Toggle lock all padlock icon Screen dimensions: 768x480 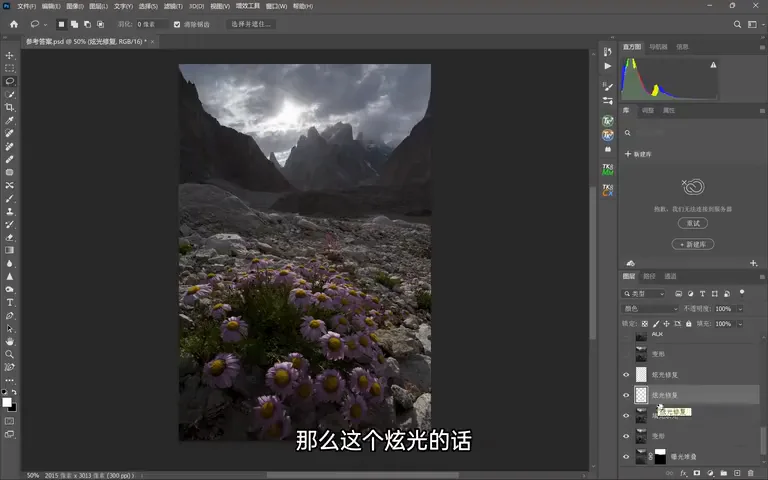(x=689, y=324)
